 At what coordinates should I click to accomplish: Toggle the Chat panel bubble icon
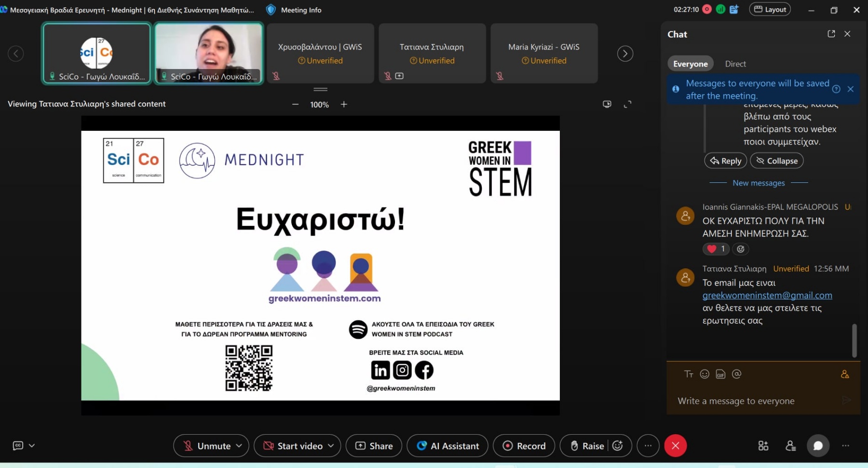[818, 446]
